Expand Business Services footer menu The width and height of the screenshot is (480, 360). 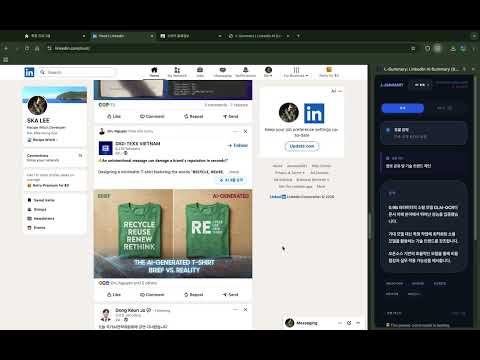pos(313,180)
